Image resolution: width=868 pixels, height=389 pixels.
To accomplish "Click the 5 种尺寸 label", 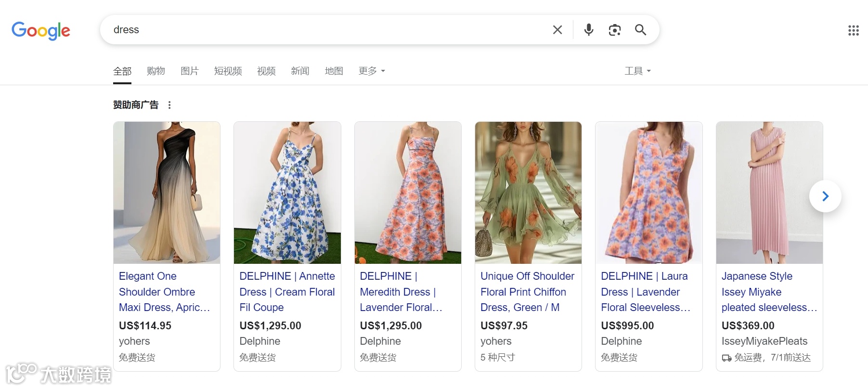I will 498,358.
